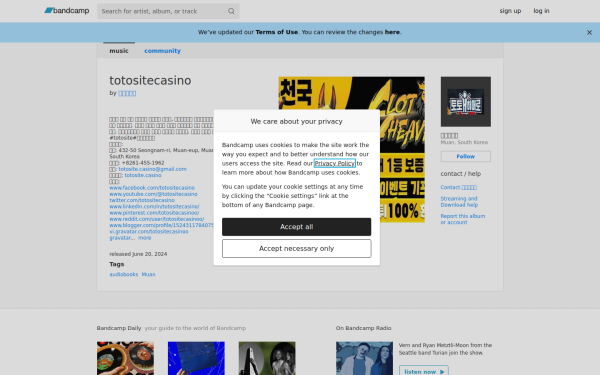This screenshot has height=375, width=600.
Task: Open the audiobooks tag
Action: pyautogui.click(x=124, y=274)
